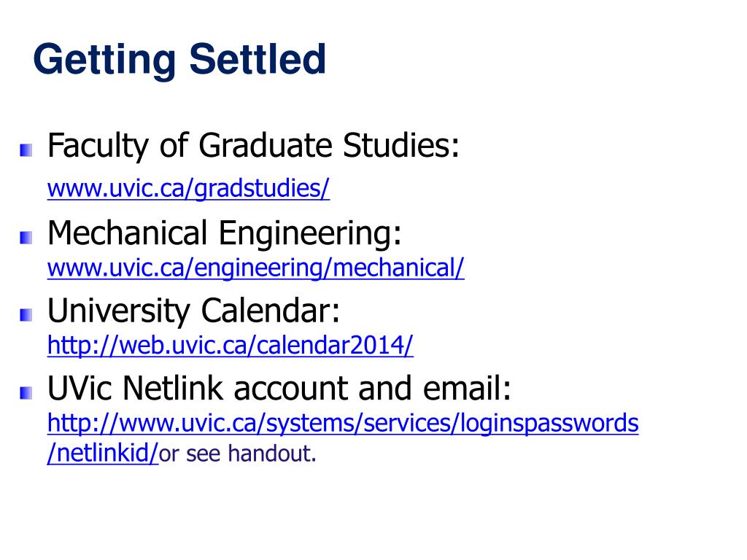Open the web.uvic.ca/calendar2014/ link

tap(230, 345)
